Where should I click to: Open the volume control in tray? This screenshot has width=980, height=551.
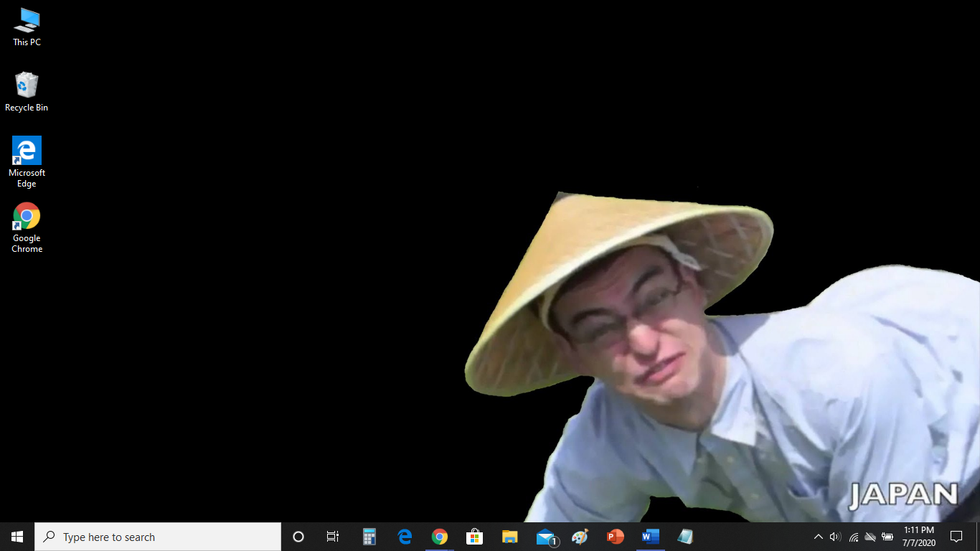835,537
